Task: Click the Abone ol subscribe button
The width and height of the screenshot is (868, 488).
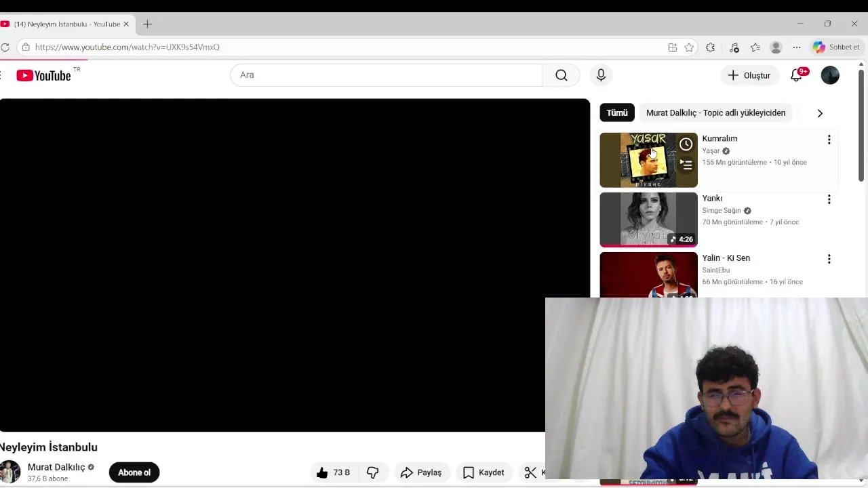Action: point(134,472)
